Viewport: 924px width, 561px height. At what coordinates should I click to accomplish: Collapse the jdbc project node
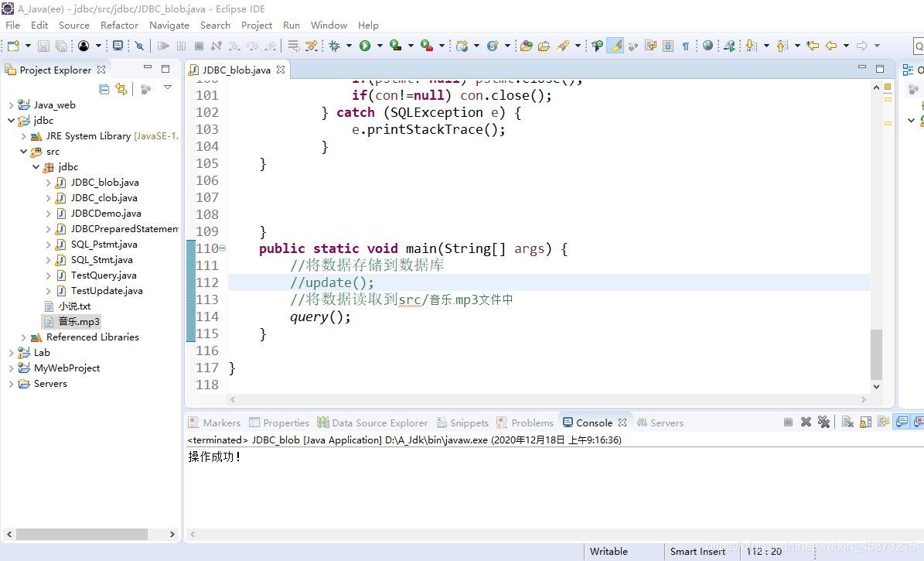pyautogui.click(x=11, y=121)
